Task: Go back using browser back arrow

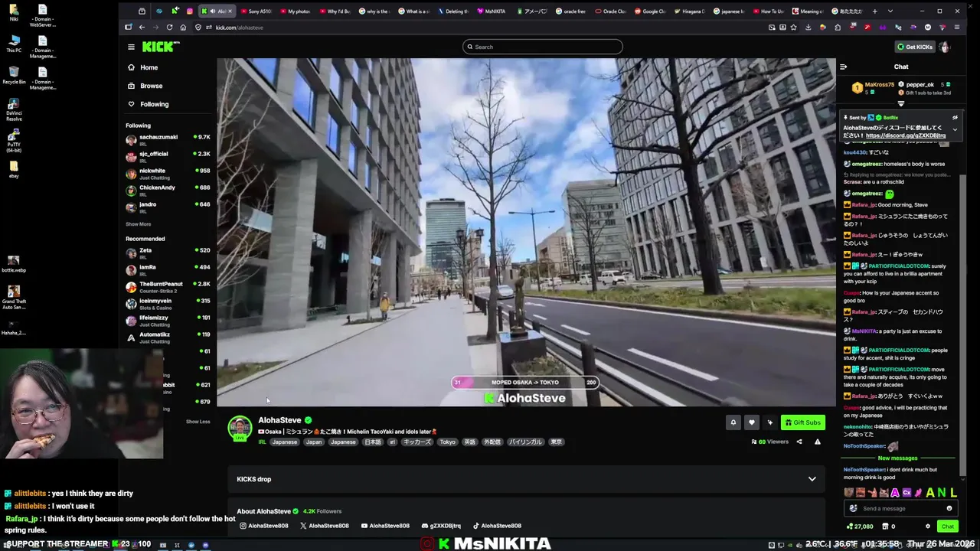Action: coord(142,28)
